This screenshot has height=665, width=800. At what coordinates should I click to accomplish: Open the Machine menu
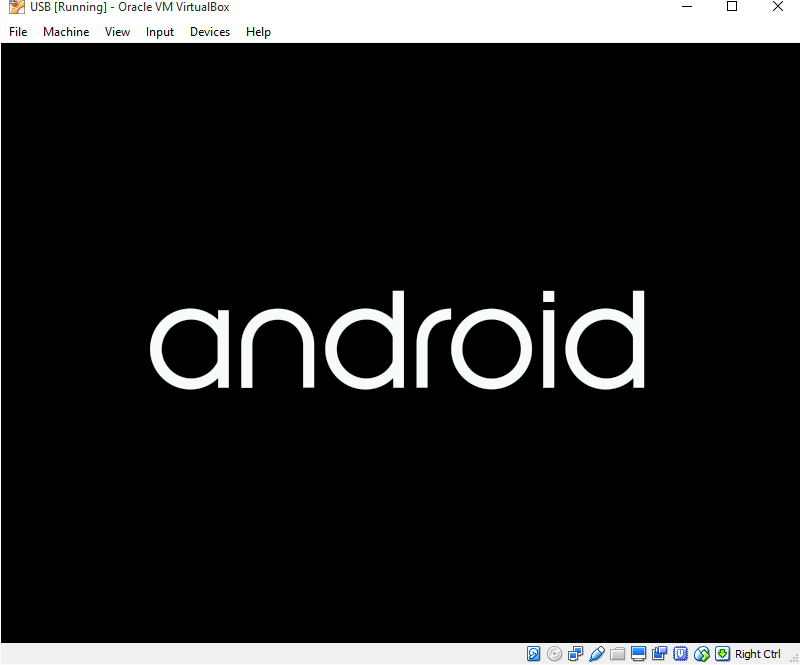click(66, 32)
